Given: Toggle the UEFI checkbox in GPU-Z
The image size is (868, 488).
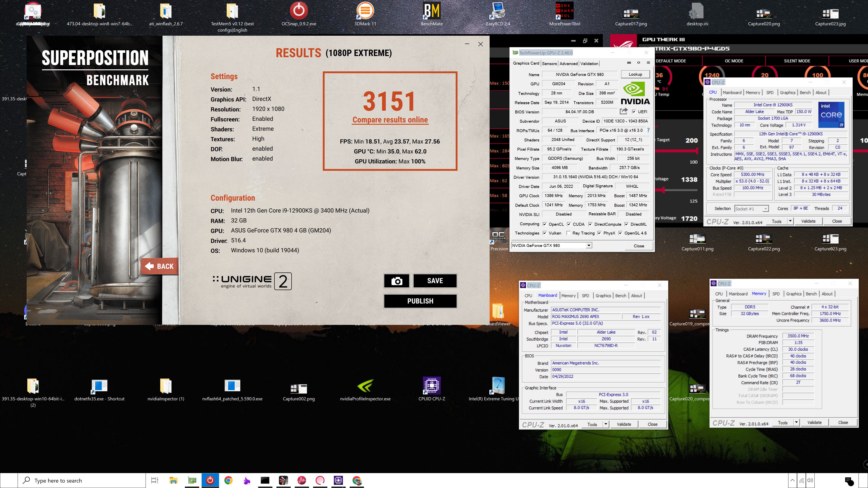Looking at the screenshot, I should 634,111.
